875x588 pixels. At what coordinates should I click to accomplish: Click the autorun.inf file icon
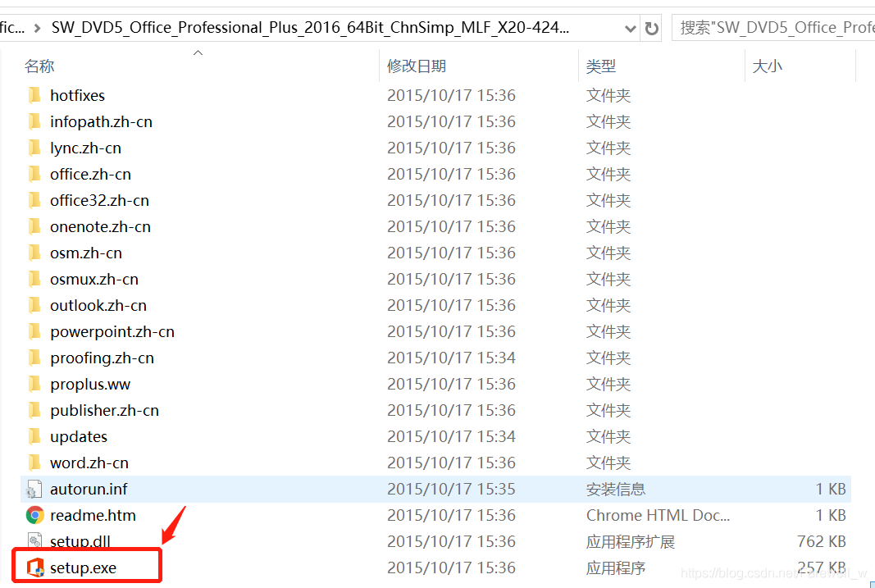pyautogui.click(x=34, y=490)
